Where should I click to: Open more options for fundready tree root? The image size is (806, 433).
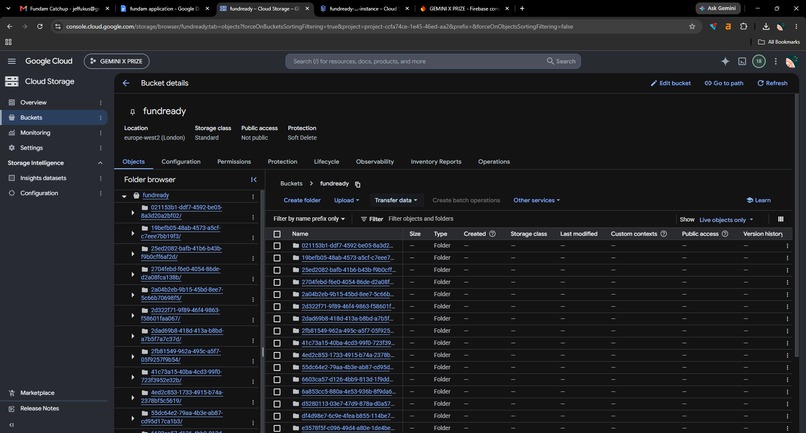(x=253, y=196)
